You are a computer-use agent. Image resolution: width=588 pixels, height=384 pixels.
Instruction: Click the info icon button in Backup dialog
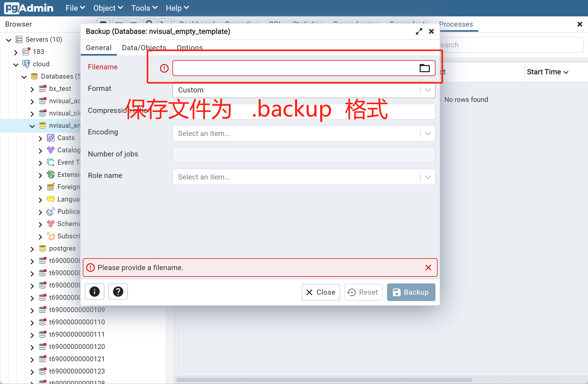[x=95, y=292]
